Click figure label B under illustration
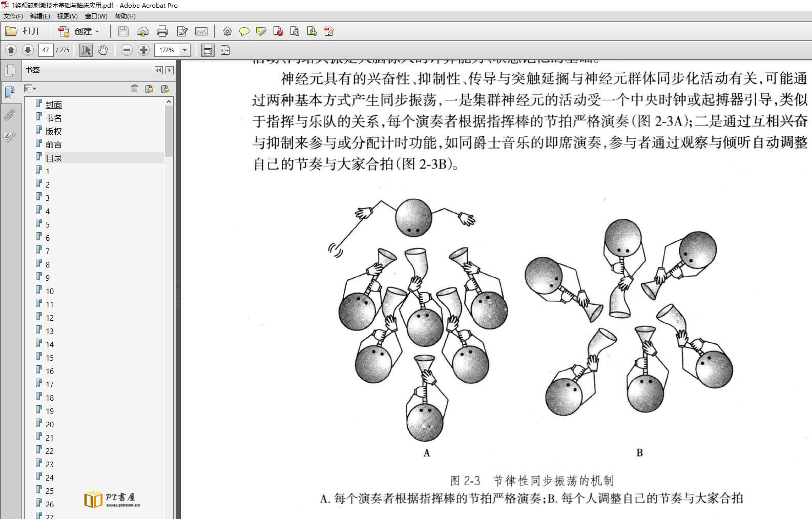The height and width of the screenshot is (519, 812). point(639,453)
